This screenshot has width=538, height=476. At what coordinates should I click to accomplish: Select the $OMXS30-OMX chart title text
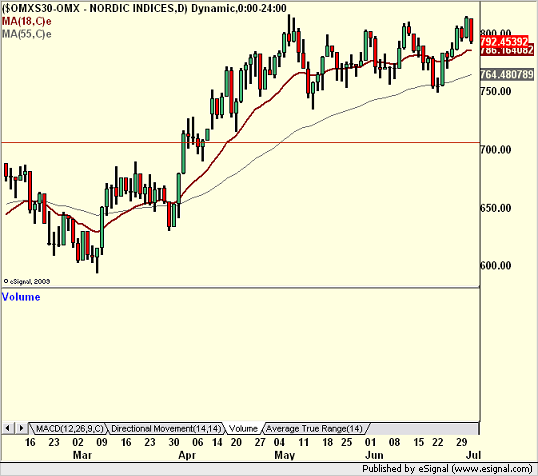click(144, 8)
